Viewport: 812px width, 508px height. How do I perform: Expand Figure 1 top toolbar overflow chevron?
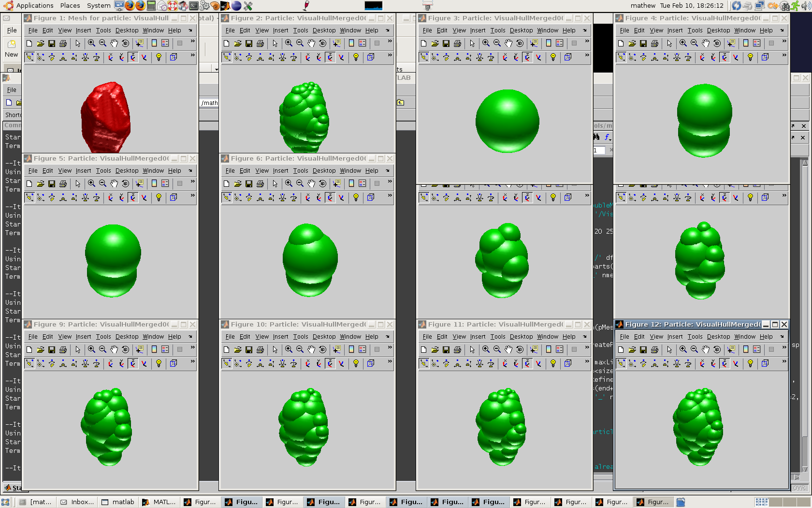tap(192, 42)
